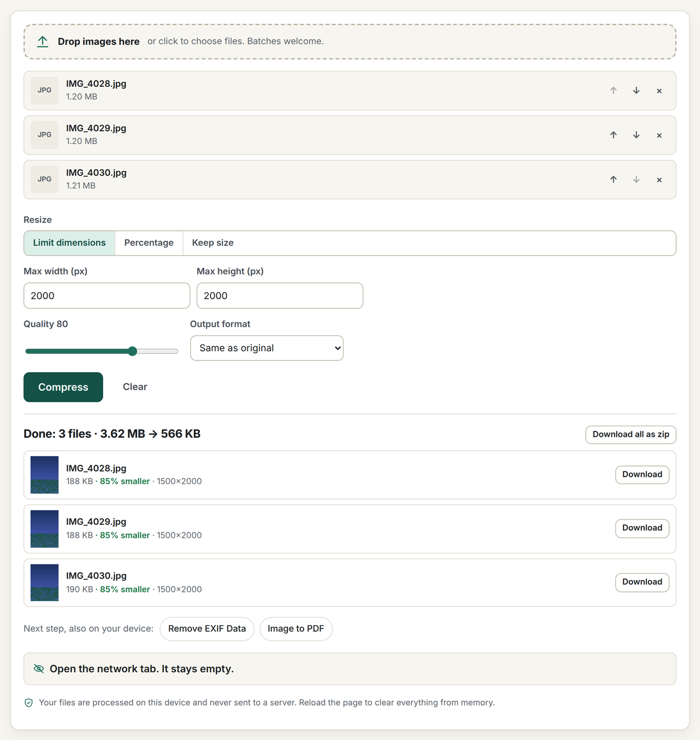
Task: Select the Limit dimensions resize mode
Action: pos(69,243)
